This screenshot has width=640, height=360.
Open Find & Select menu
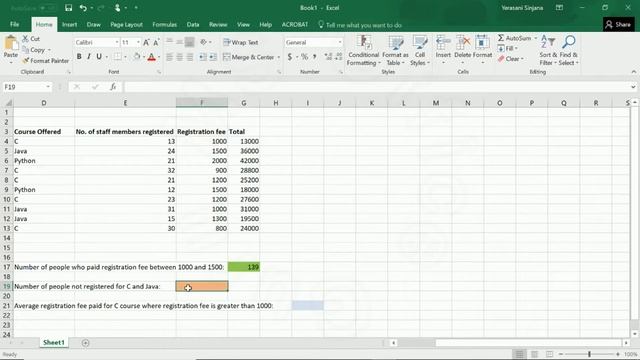[x=569, y=51]
